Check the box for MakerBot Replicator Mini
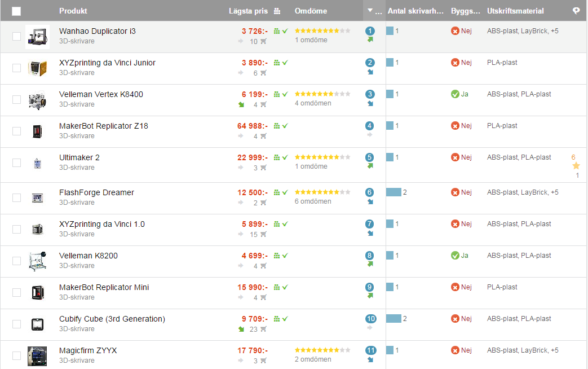The width and height of the screenshot is (588, 369). point(16,292)
